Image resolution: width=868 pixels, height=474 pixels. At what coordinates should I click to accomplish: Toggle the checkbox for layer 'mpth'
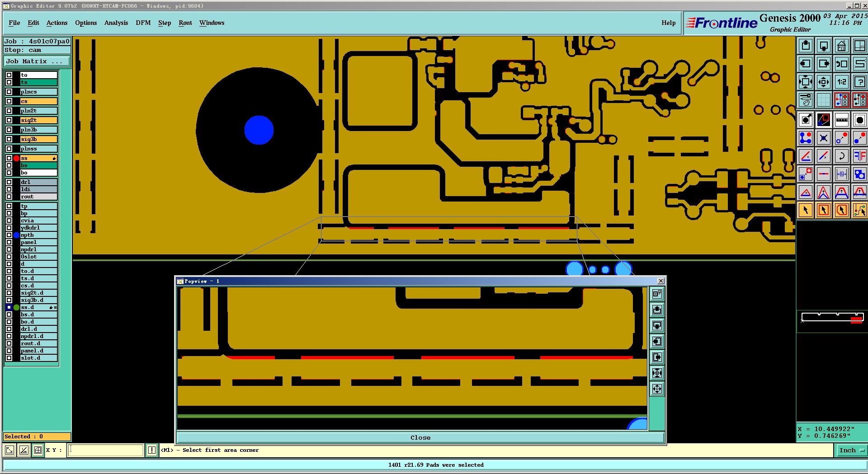(9, 235)
